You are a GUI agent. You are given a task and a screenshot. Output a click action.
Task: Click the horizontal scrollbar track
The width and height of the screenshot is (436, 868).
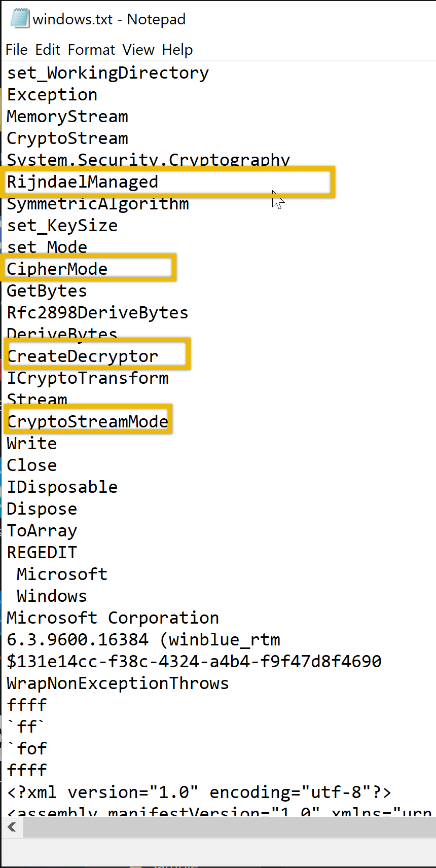point(228,827)
